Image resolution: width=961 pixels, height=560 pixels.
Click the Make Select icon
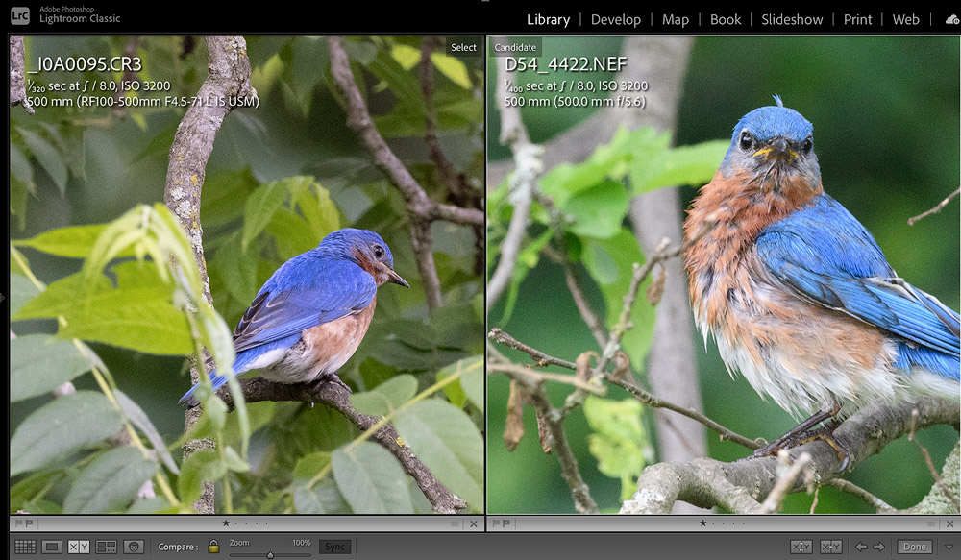(830, 547)
